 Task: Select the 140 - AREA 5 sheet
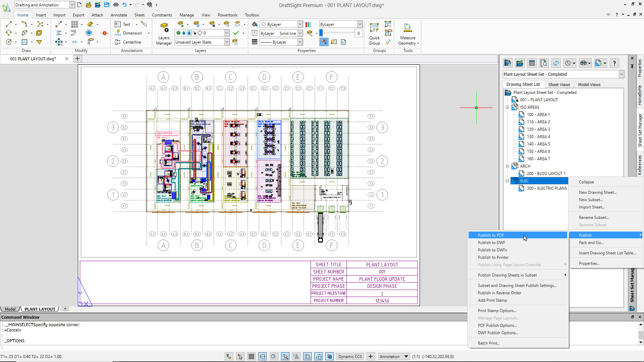point(538,144)
